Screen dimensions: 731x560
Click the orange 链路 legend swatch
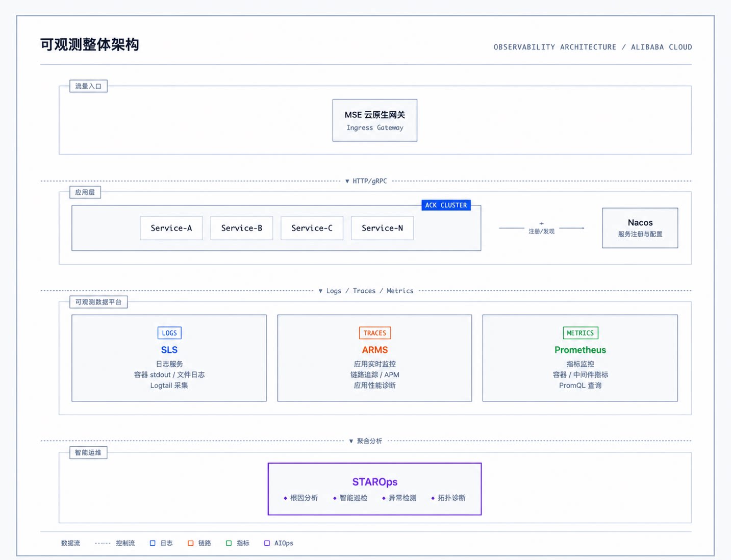191,543
